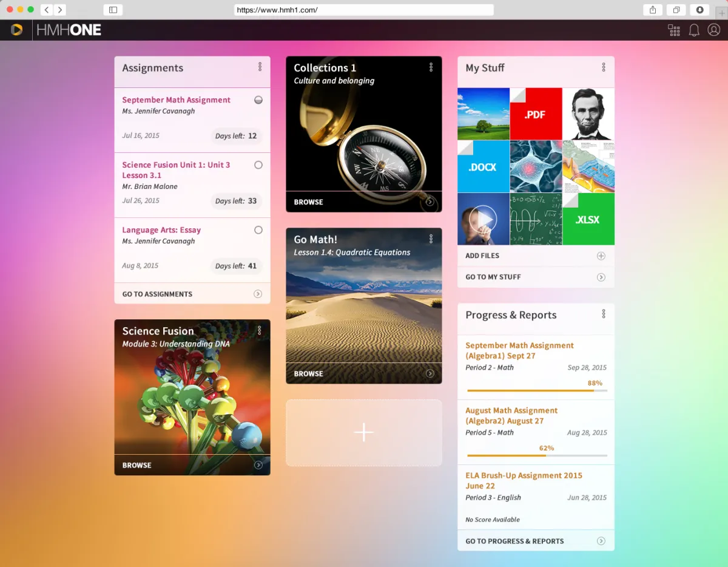Click Period 2 - Math label

click(490, 367)
